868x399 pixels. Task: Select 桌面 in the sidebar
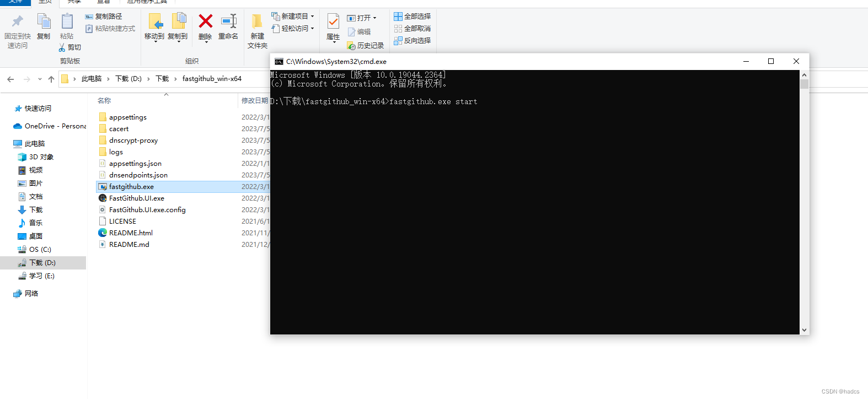[x=30, y=236]
